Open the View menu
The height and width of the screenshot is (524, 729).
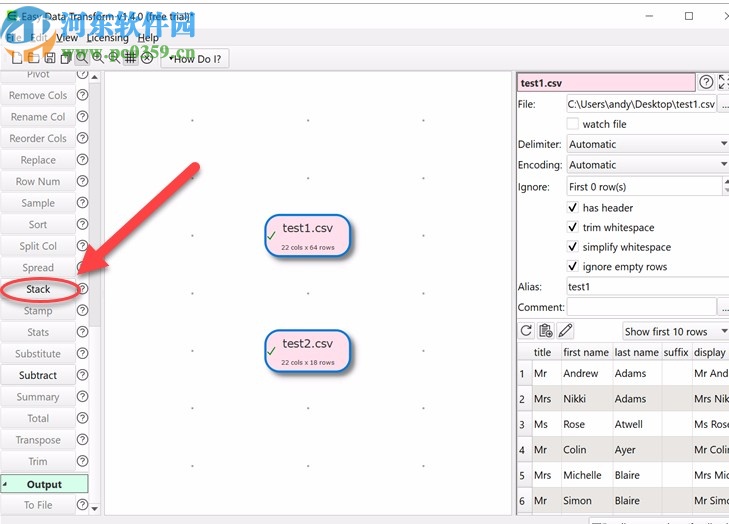pos(67,38)
